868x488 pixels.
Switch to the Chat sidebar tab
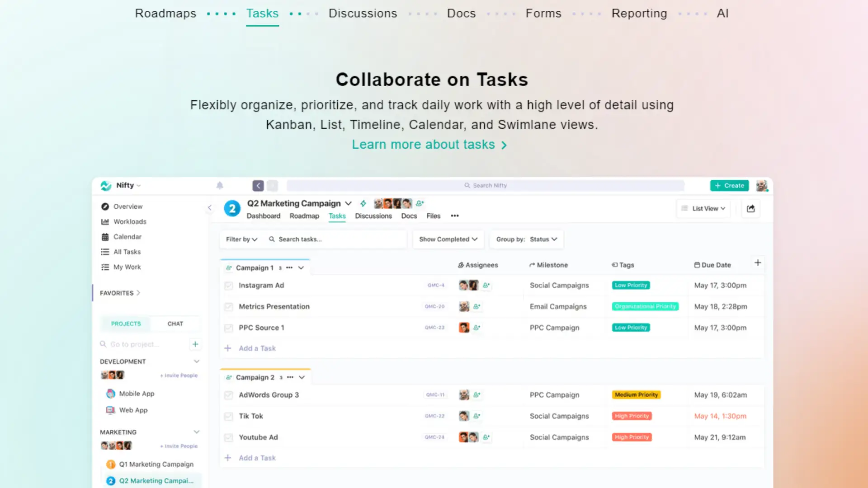175,324
